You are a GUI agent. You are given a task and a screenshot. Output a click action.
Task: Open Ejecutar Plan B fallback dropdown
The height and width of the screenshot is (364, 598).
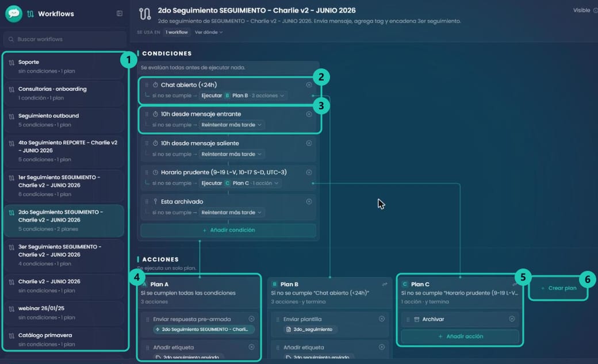[243, 96]
